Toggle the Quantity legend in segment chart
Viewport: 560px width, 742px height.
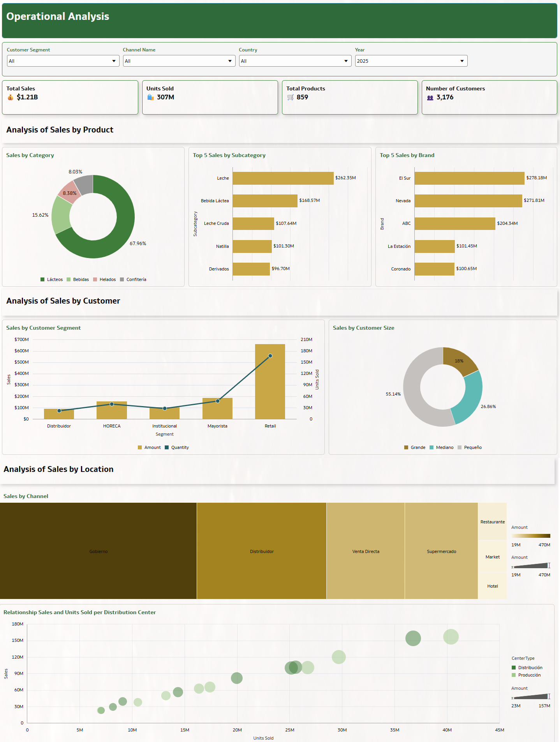click(177, 447)
